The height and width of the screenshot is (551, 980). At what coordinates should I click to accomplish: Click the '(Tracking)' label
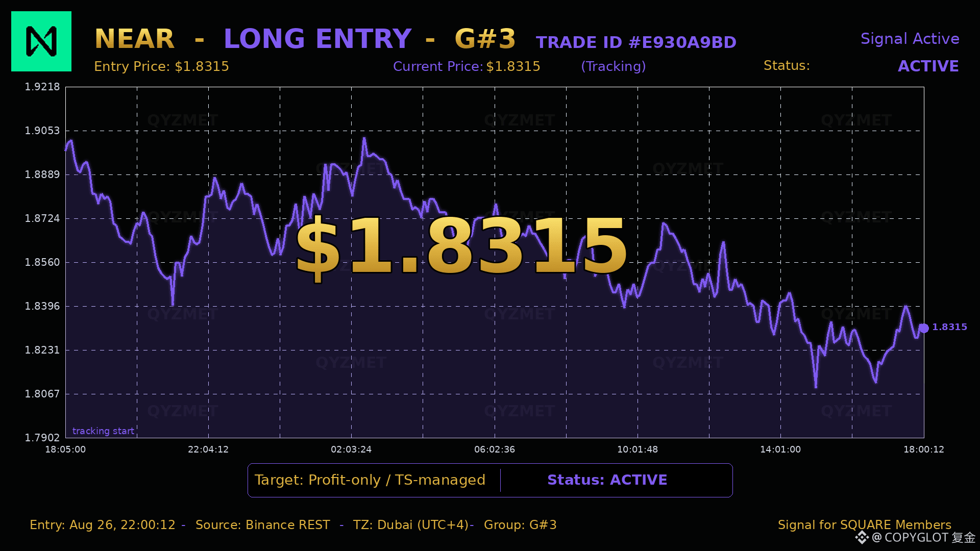(613, 66)
